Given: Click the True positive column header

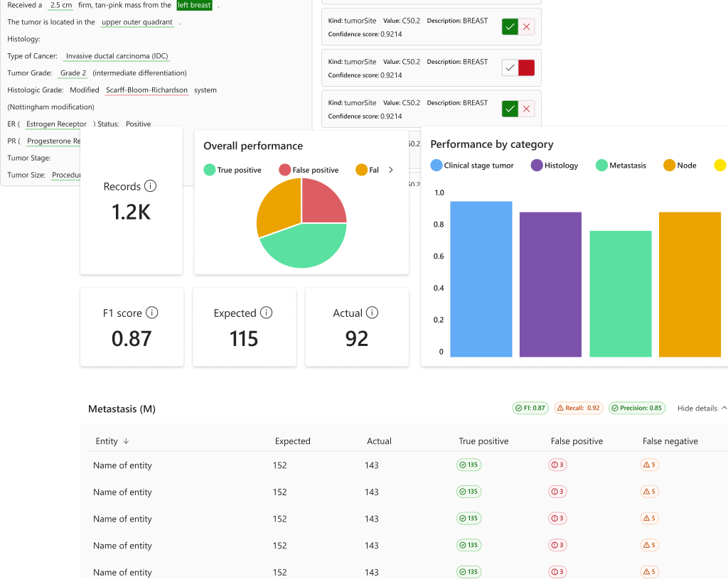Looking at the screenshot, I should pyautogui.click(x=483, y=441).
